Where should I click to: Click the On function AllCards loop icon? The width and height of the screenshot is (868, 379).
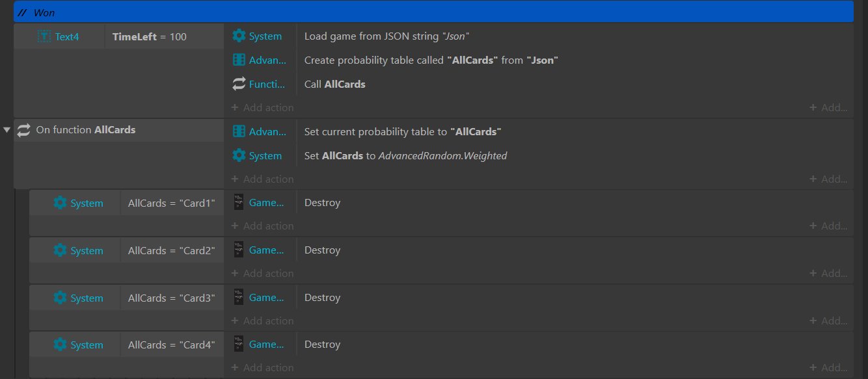(x=24, y=130)
